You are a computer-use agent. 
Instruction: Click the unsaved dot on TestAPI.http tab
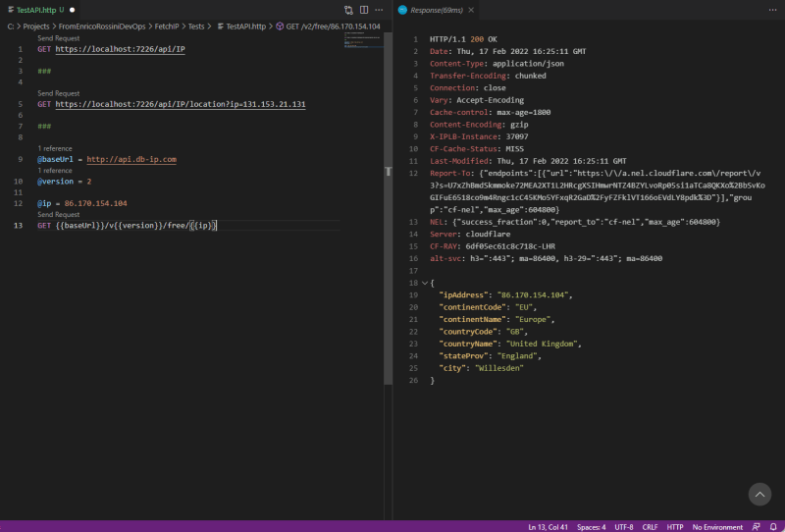[72, 10]
